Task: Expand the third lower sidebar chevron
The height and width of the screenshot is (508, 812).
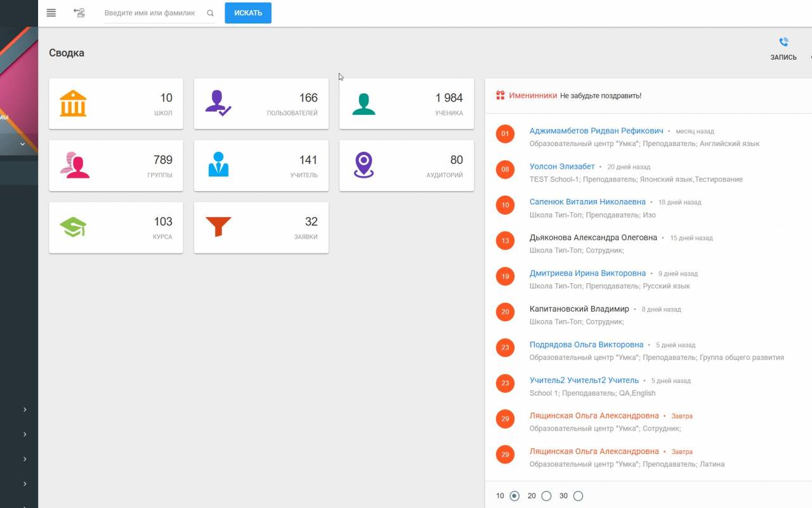Action: pyautogui.click(x=25, y=459)
